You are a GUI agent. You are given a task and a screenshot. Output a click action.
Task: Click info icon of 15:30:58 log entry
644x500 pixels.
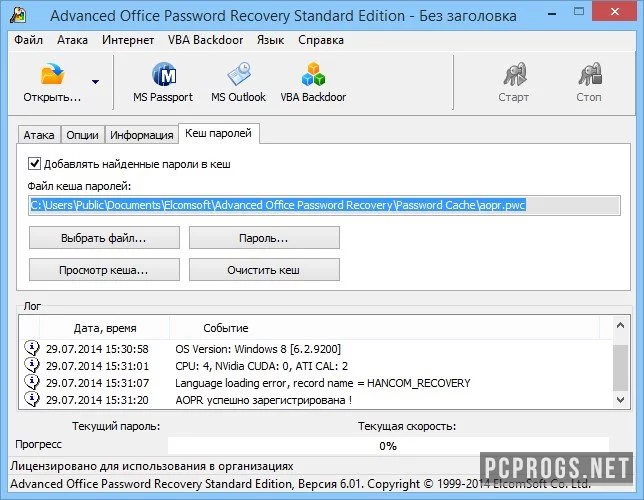pos(32,348)
